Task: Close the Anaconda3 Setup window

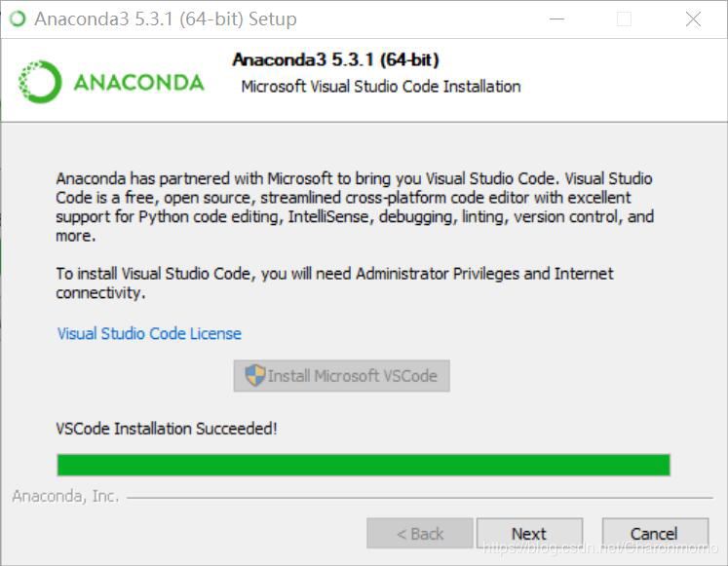Action: pos(693,19)
